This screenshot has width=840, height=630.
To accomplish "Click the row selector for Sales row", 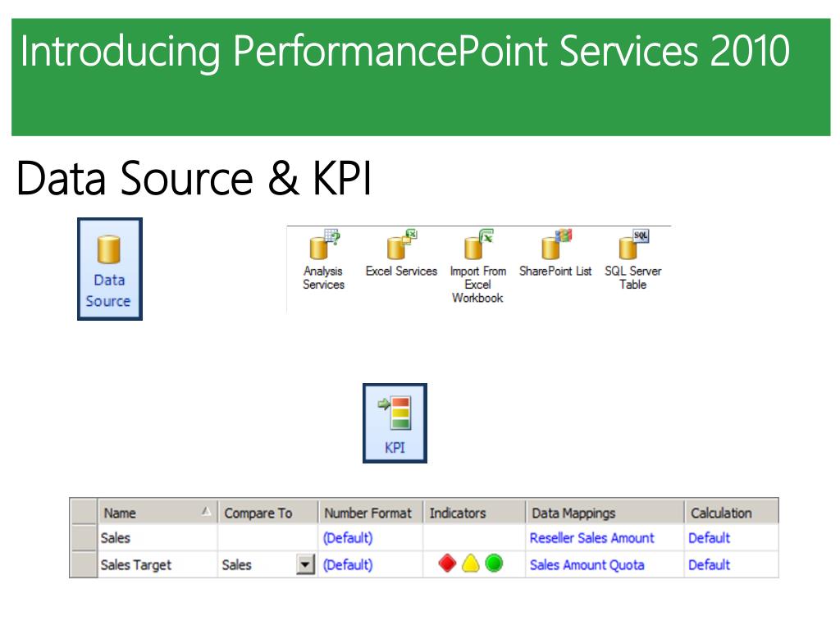I will pos(84,537).
